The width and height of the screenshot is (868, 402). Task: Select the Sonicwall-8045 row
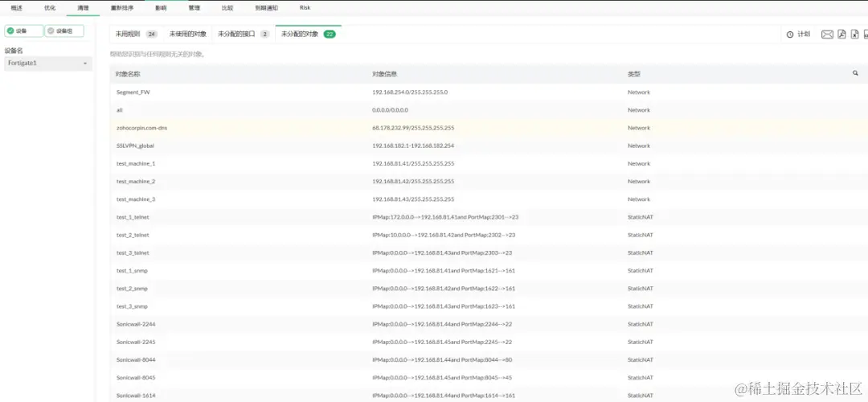tap(489, 378)
